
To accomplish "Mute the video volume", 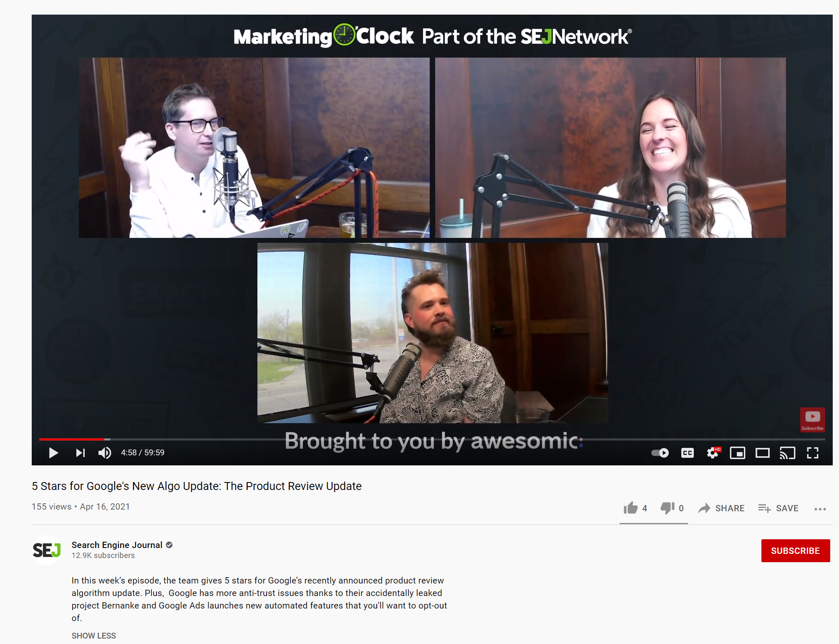I will pos(104,453).
